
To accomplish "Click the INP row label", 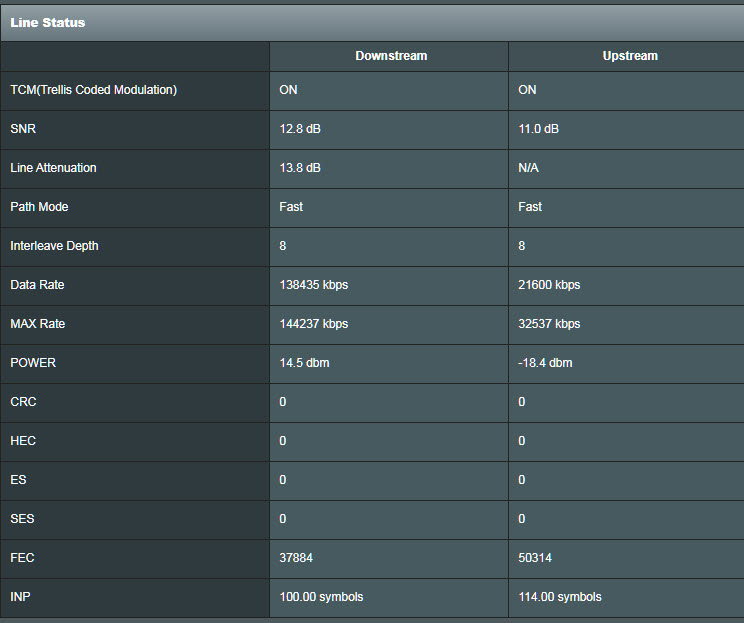I will (x=20, y=596).
